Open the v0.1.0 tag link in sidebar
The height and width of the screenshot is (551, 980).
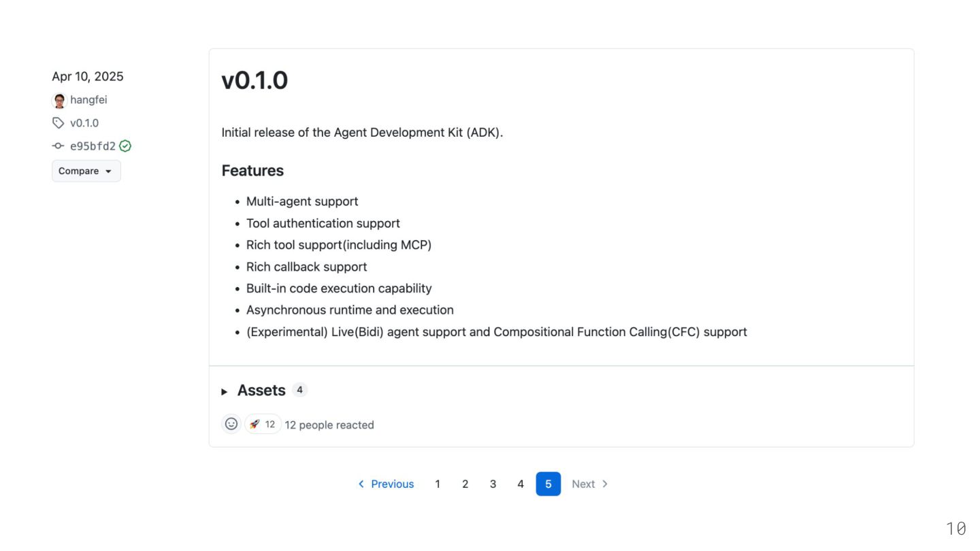coord(84,123)
